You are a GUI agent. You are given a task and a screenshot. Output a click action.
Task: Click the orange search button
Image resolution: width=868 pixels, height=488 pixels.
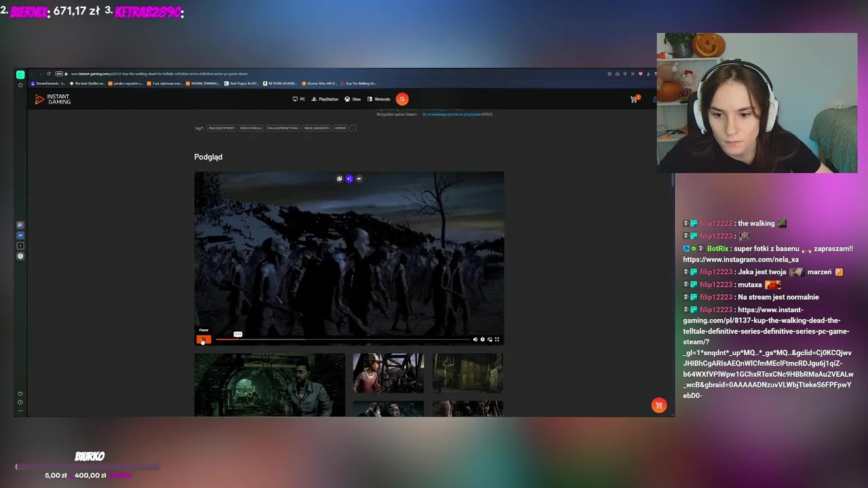coord(402,99)
